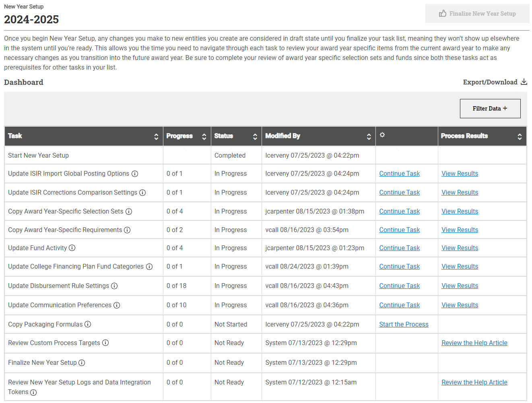Click the gear icon in the table header
The height and width of the screenshot is (403, 532).
pyautogui.click(x=382, y=135)
